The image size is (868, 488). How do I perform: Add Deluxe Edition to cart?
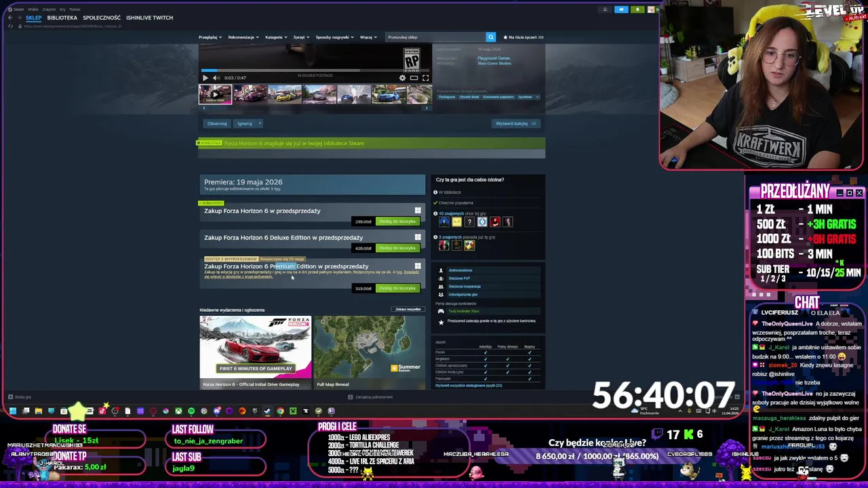(x=397, y=248)
